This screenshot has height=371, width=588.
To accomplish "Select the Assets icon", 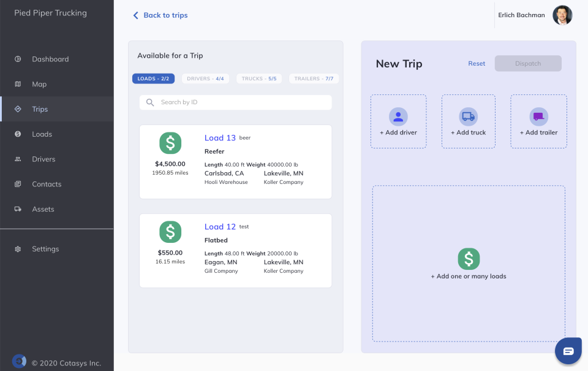I will click(18, 209).
